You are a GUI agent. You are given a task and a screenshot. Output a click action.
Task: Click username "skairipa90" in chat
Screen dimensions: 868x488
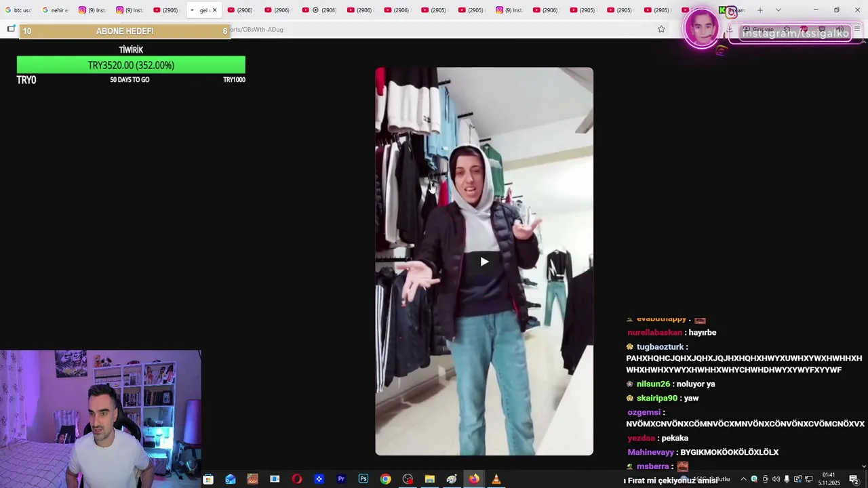click(x=656, y=399)
